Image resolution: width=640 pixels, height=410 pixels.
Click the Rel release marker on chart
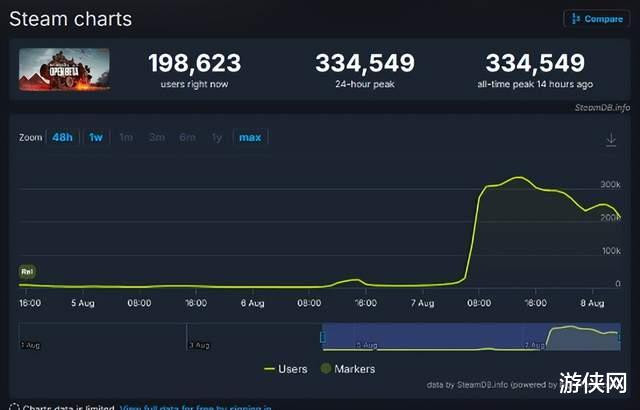pos(27,272)
